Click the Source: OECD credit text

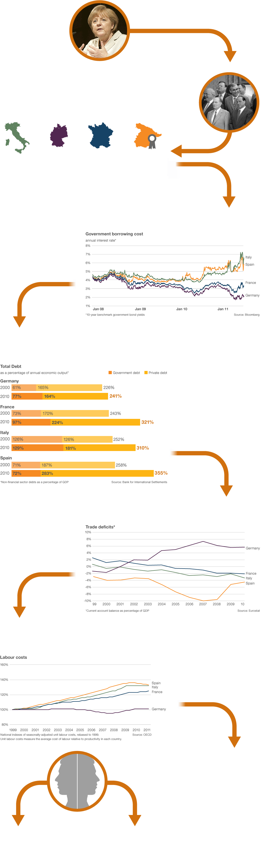tap(142, 735)
